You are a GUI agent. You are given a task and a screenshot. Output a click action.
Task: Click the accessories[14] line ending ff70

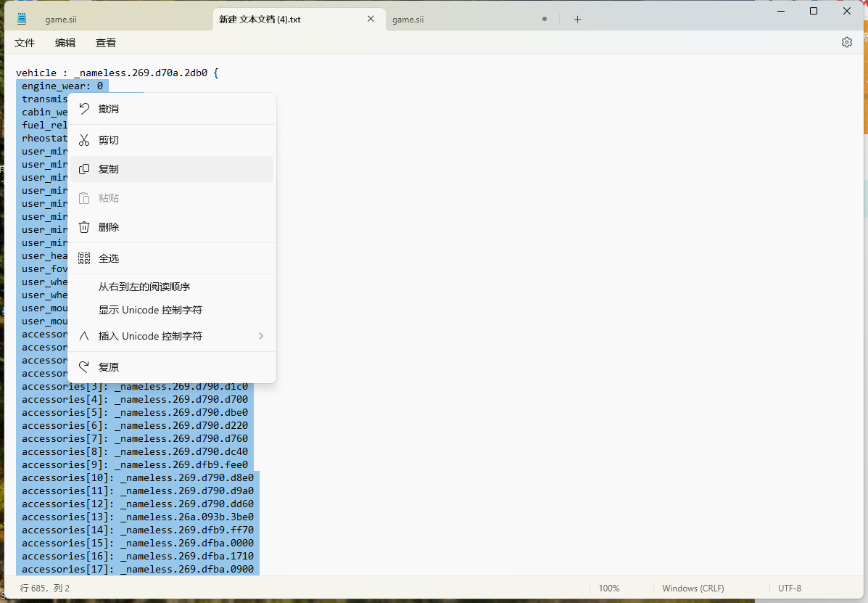pyautogui.click(x=138, y=530)
